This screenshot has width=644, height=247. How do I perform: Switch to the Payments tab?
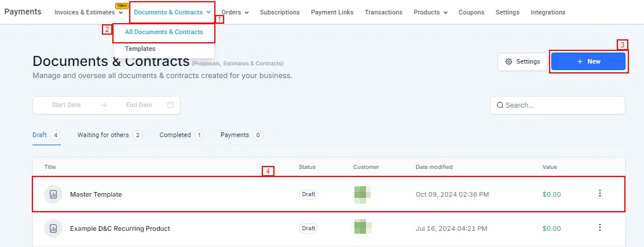tap(241, 135)
